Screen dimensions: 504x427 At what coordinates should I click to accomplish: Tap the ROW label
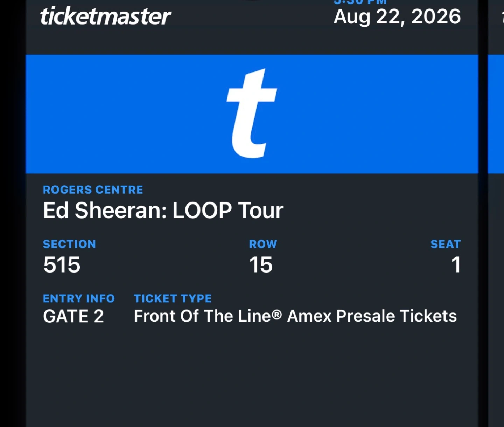pyautogui.click(x=263, y=244)
